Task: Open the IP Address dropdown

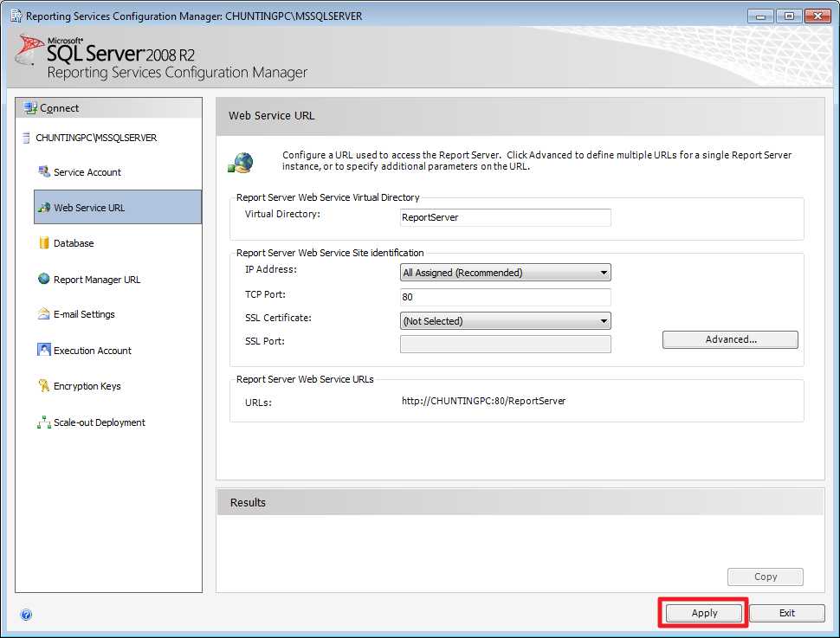Action: 505,272
